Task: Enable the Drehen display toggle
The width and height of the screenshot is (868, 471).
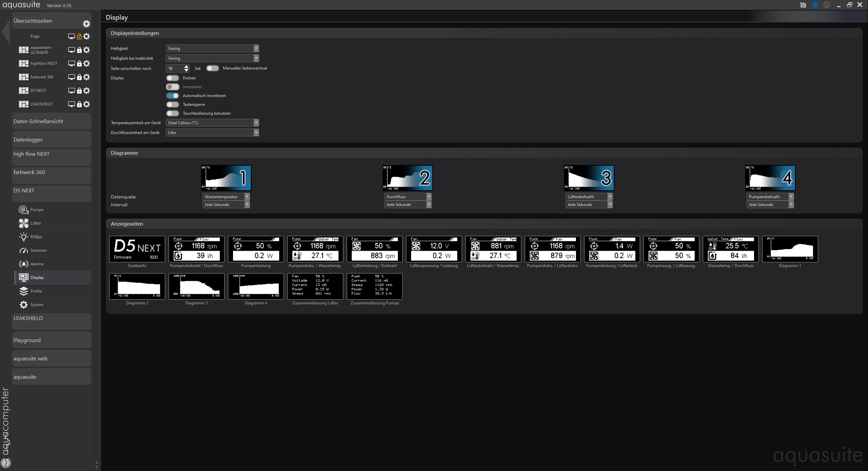Action: coord(172,78)
